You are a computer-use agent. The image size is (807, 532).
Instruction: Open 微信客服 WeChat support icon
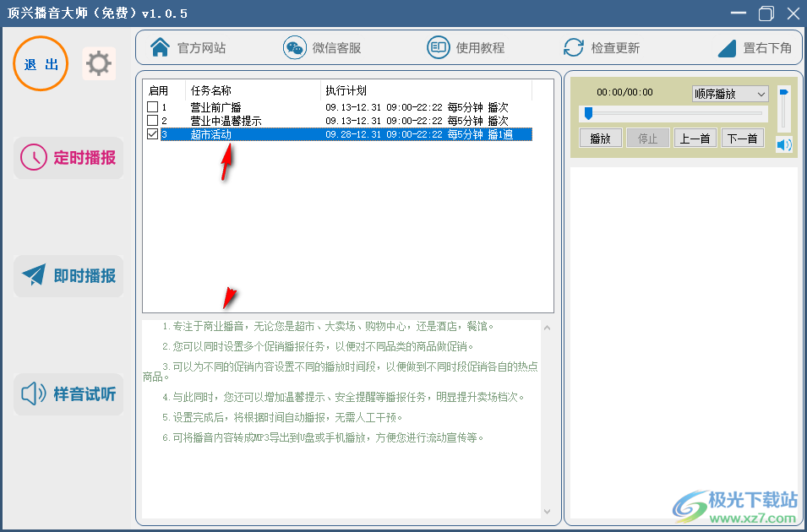click(294, 47)
